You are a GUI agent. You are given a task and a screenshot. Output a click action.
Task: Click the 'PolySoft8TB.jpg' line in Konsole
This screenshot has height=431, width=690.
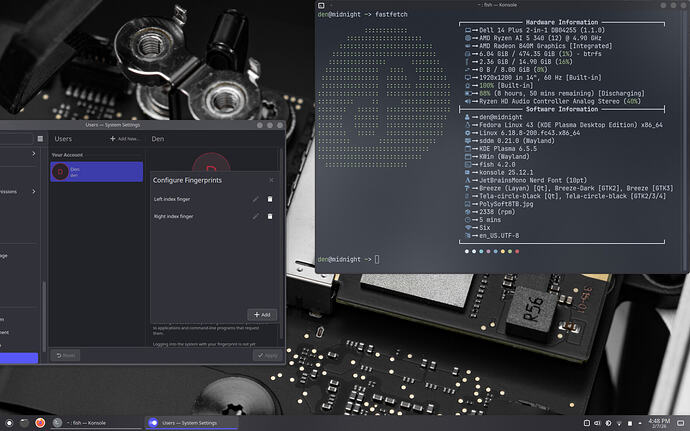(x=499, y=204)
